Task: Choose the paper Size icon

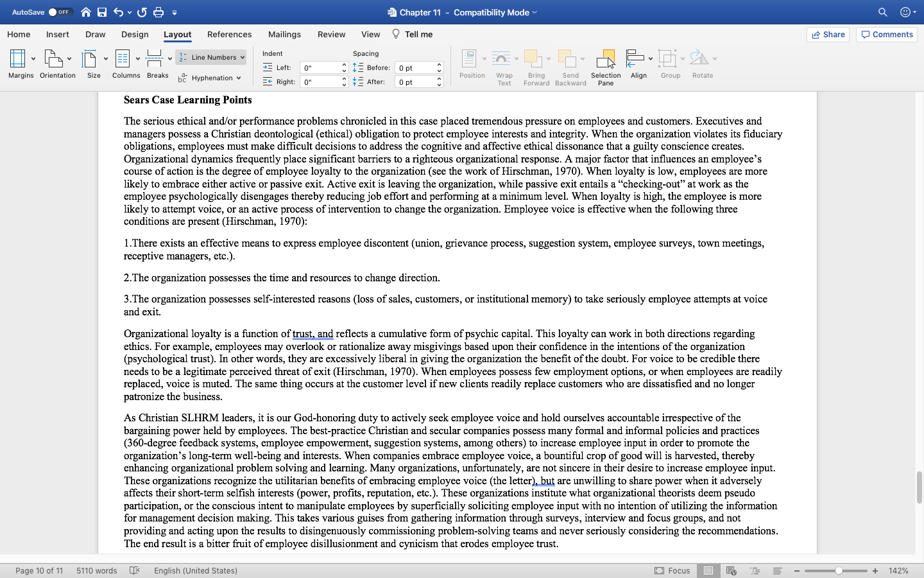Action: (90, 58)
